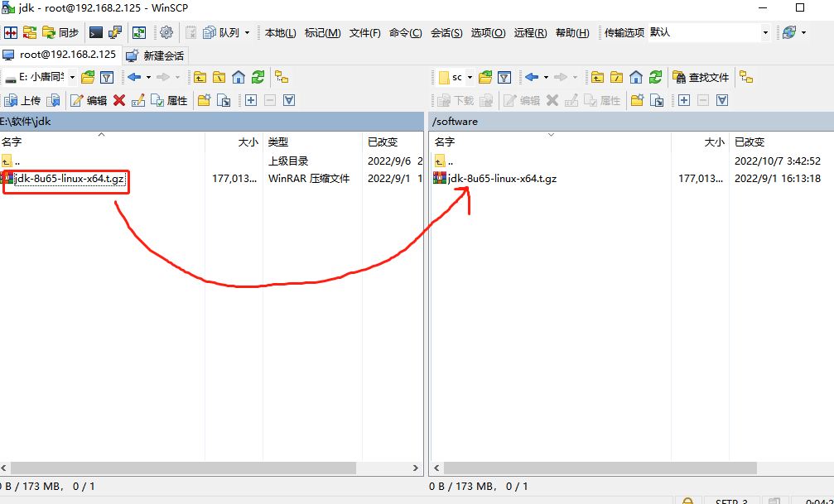The height and width of the screenshot is (504, 834).
Task: Sort remote panel by 已改变 column
Action: pyautogui.click(x=781, y=142)
